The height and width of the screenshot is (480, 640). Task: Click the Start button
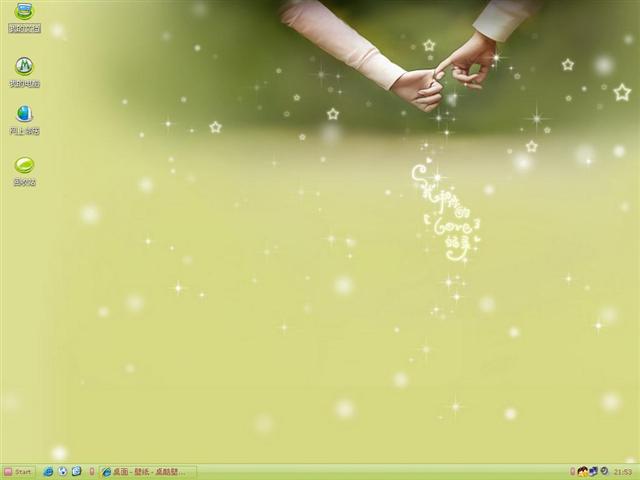click(18, 472)
